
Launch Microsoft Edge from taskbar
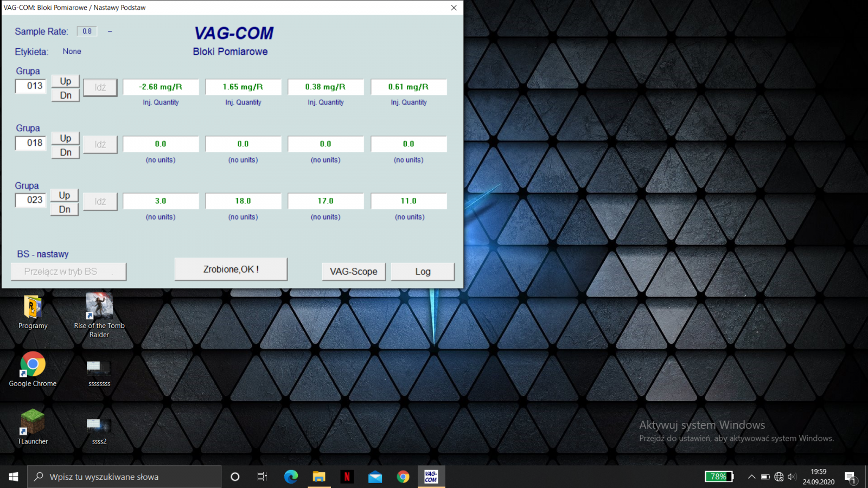[291, 477]
